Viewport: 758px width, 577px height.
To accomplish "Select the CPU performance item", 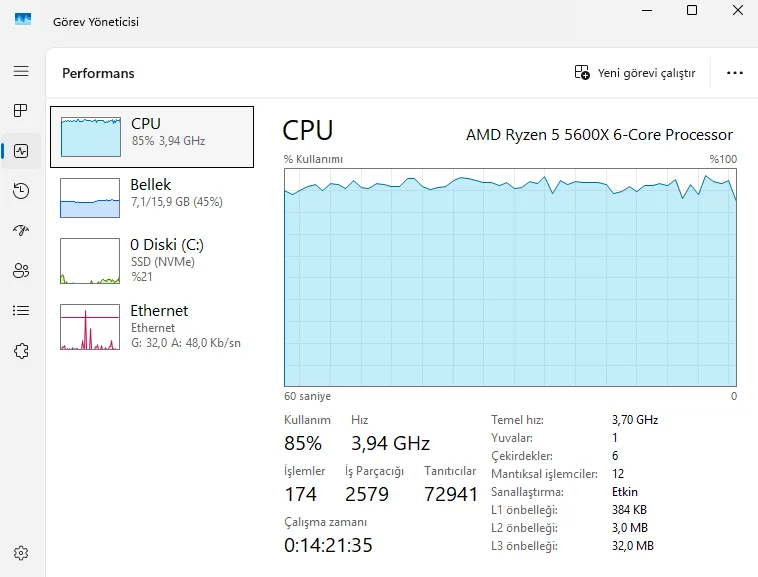I will 152,137.
